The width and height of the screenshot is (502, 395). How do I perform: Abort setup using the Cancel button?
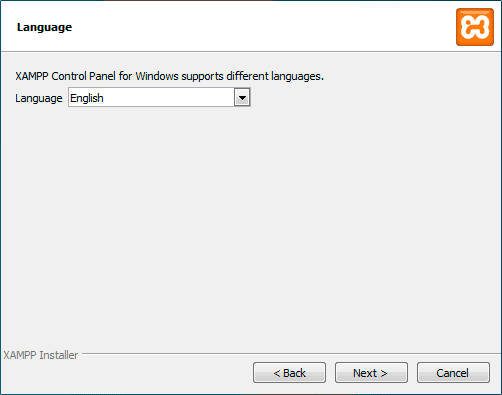point(453,373)
